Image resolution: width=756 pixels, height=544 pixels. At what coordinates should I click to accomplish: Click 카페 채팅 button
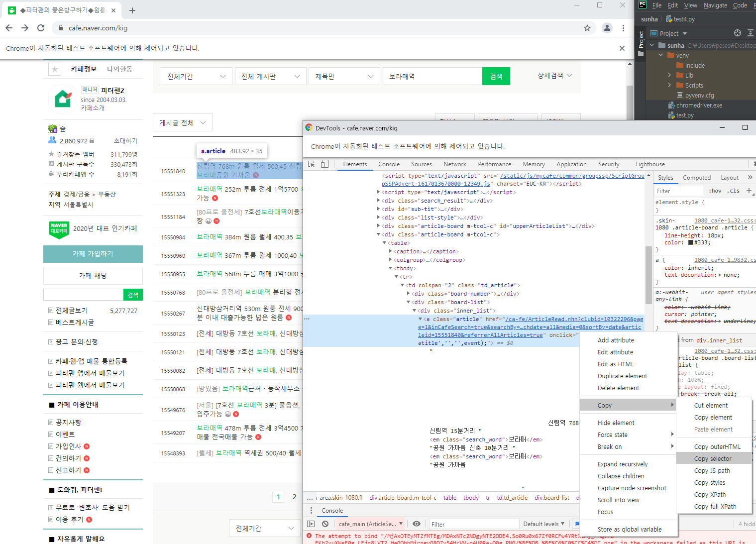click(x=93, y=276)
